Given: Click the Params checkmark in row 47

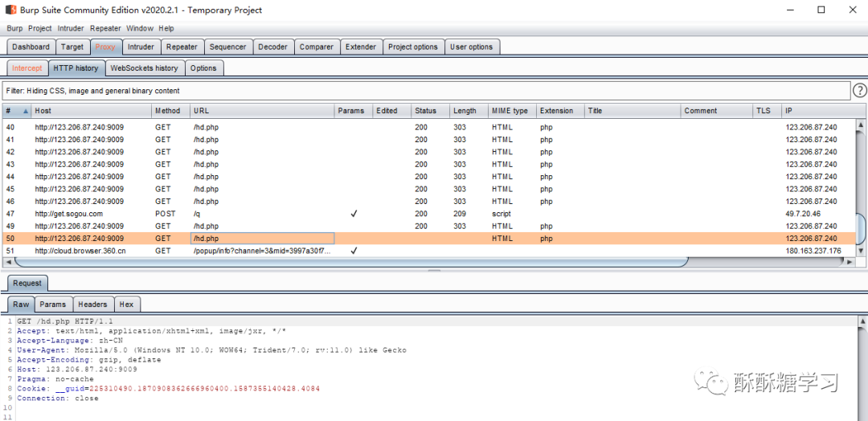Looking at the screenshot, I should [354, 214].
